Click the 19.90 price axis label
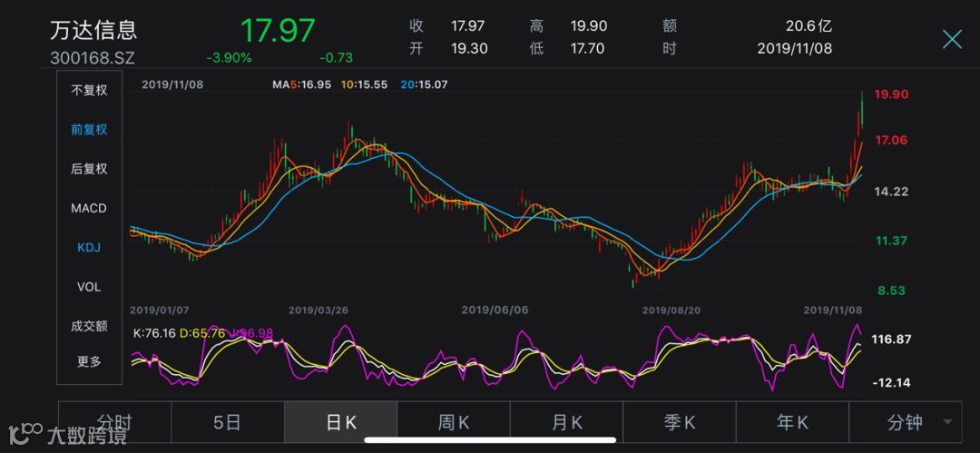Viewport: 980px width, 453px height. tap(891, 94)
